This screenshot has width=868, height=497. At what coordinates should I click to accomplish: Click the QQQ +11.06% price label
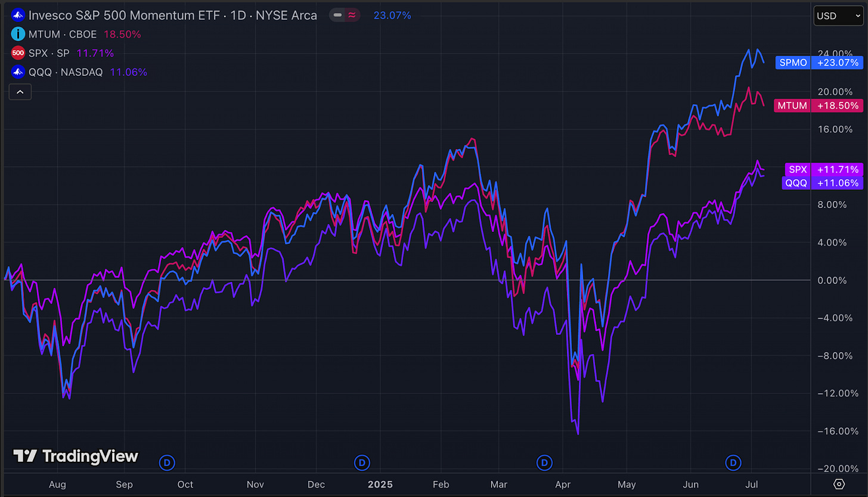click(x=821, y=183)
